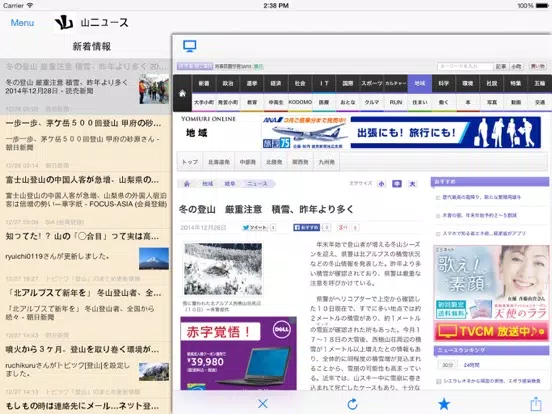The image size is (552, 414).
Task: Tap the desktop monitor view icon
Action: click(x=189, y=46)
